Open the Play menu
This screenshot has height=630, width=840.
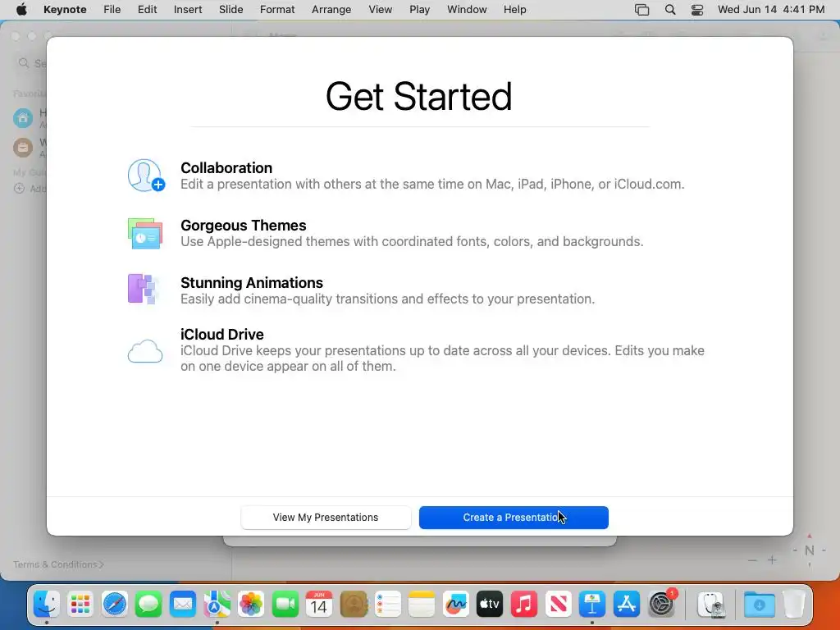tap(419, 10)
